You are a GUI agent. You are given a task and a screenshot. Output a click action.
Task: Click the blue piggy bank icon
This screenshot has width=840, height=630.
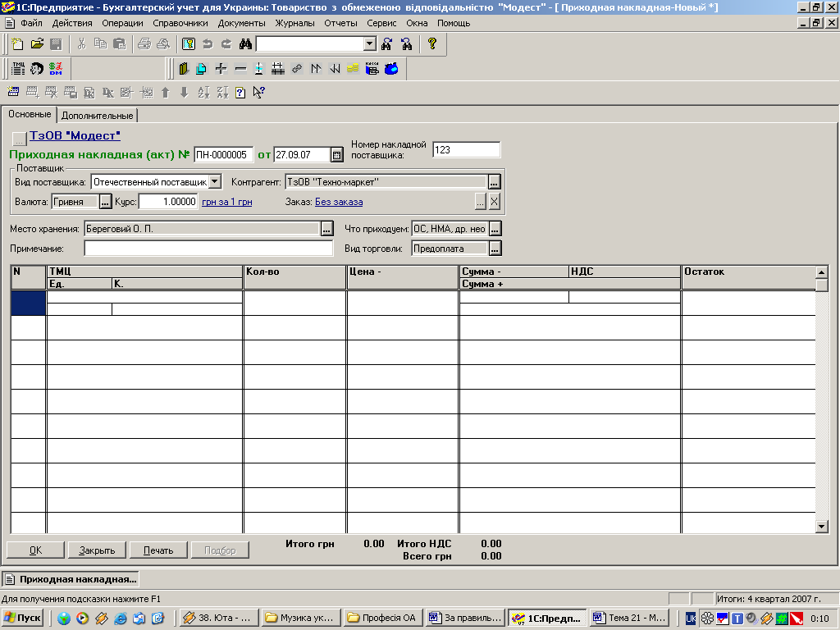pos(391,69)
